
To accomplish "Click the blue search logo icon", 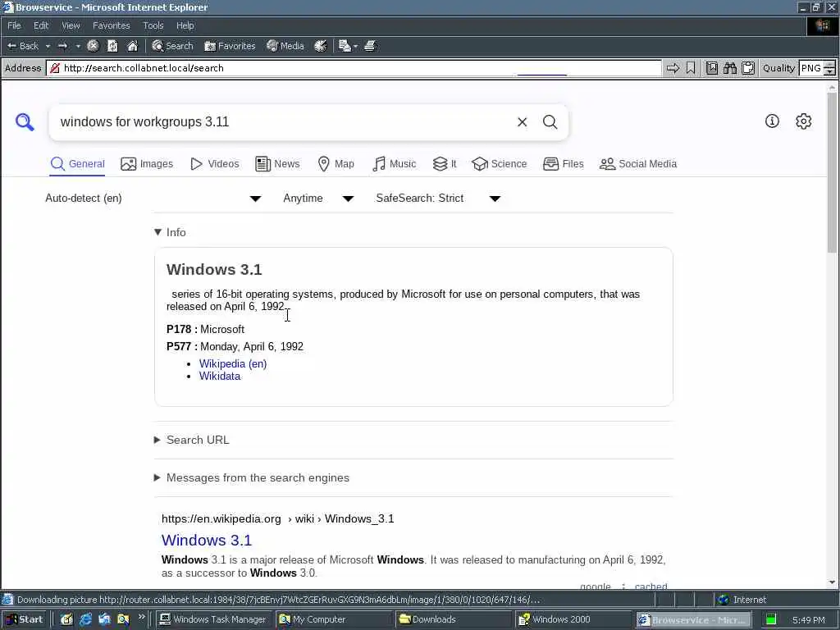I will click(25, 122).
